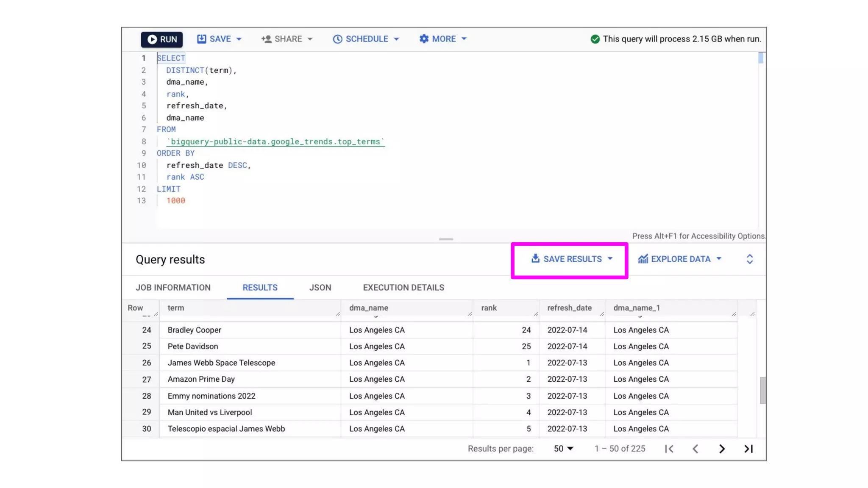Switch to the JOB INFORMATION tab
This screenshot has width=868, height=488.
(x=173, y=288)
